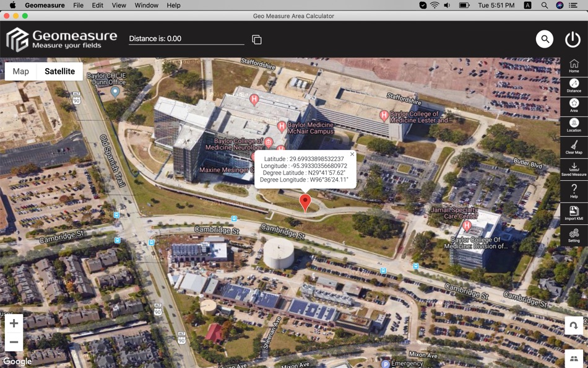Click the Old Spanish Trail street label
This screenshot has height=368, width=588.
pyautogui.click(x=112, y=160)
